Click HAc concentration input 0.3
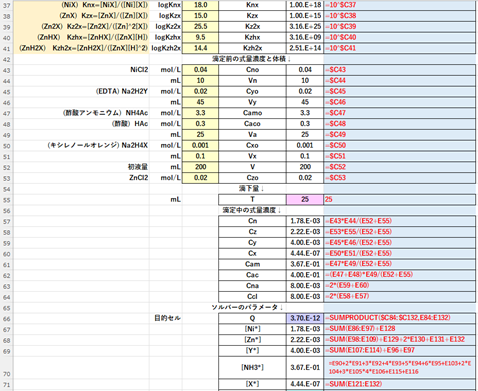The image size is (478, 391). (x=200, y=124)
